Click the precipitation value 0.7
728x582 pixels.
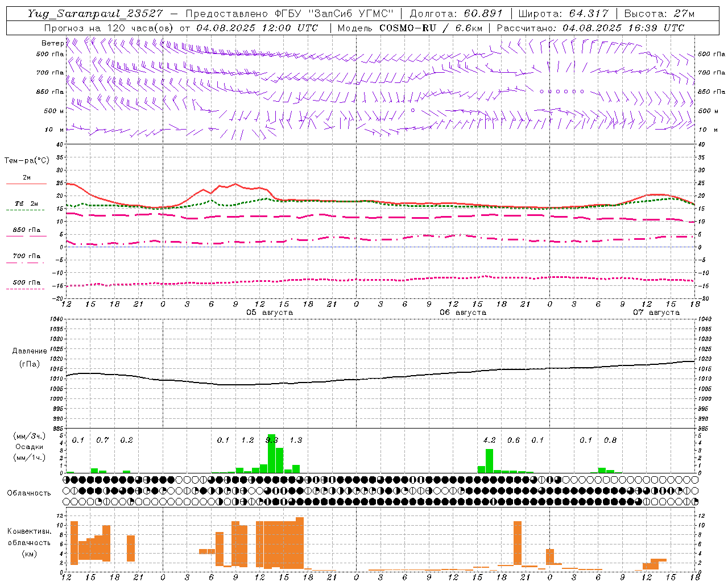(102, 440)
